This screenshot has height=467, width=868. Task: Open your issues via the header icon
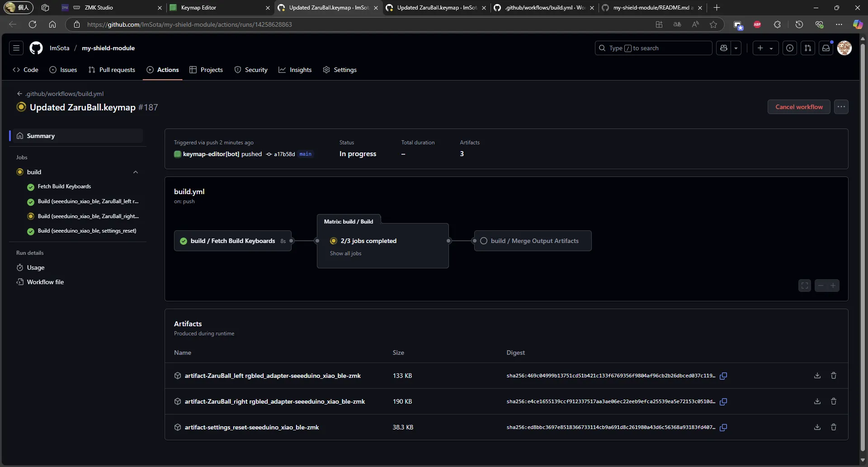coord(790,48)
